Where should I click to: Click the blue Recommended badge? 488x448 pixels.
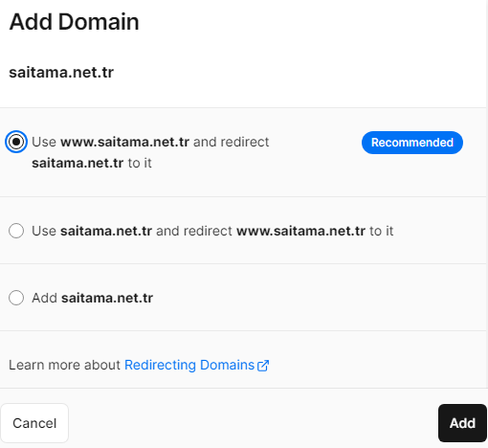[412, 143]
